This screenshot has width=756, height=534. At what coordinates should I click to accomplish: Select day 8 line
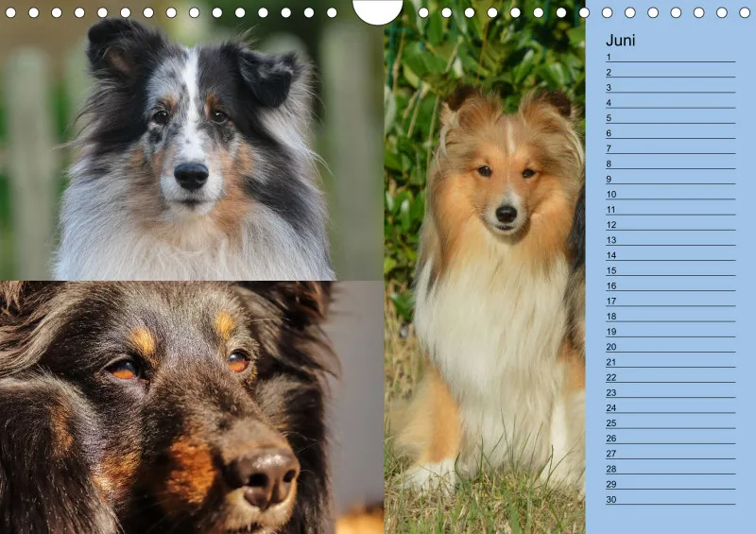[x=670, y=164]
